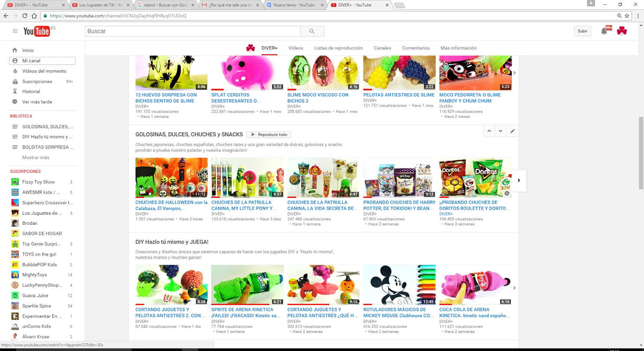644x351 pixels.
Task: Click the page vertical scrollbar thumb
Action: (641, 153)
